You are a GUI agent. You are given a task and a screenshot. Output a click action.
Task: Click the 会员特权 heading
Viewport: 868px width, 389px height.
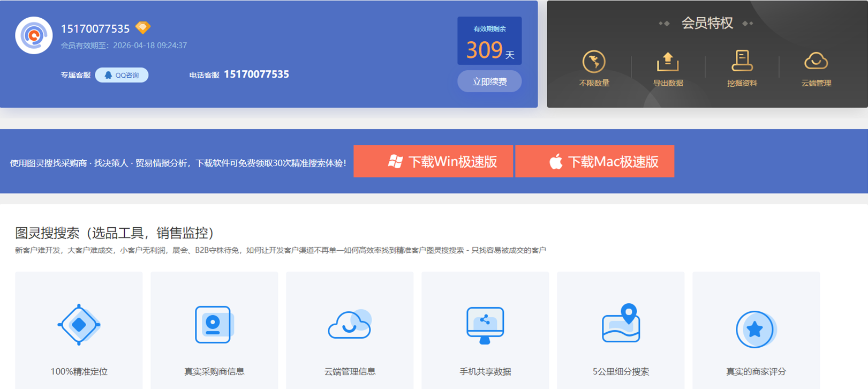(x=707, y=23)
